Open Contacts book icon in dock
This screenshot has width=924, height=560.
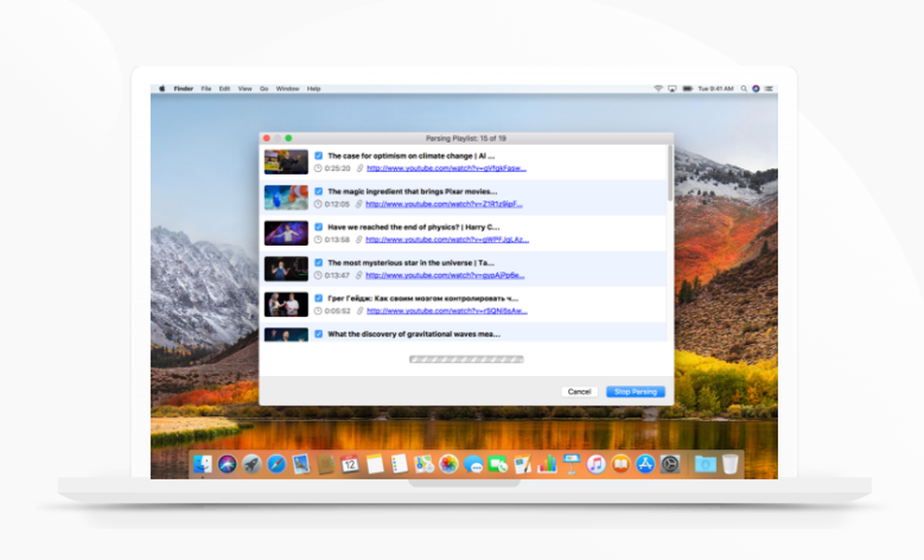click(x=325, y=465)
